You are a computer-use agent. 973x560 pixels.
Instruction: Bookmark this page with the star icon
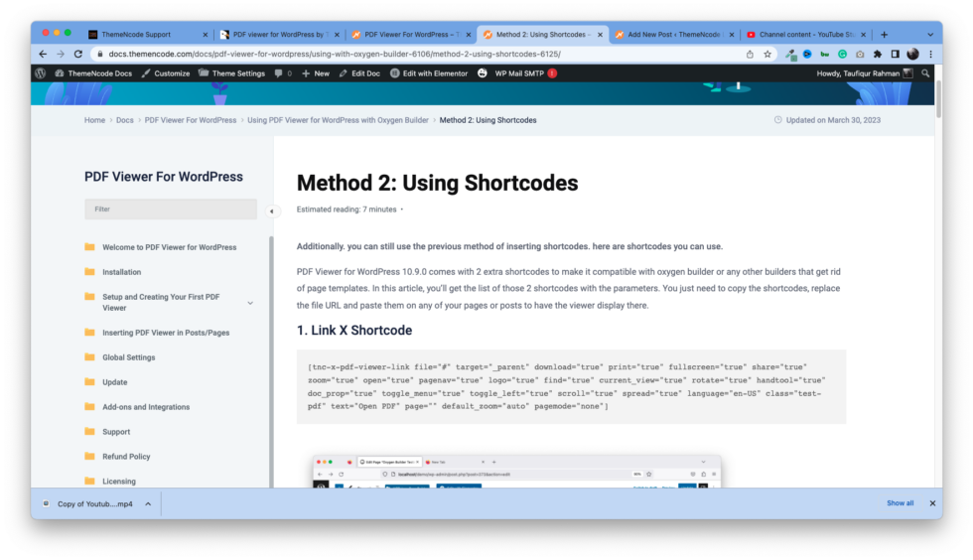pyautogui.click(x=767, y=54)
